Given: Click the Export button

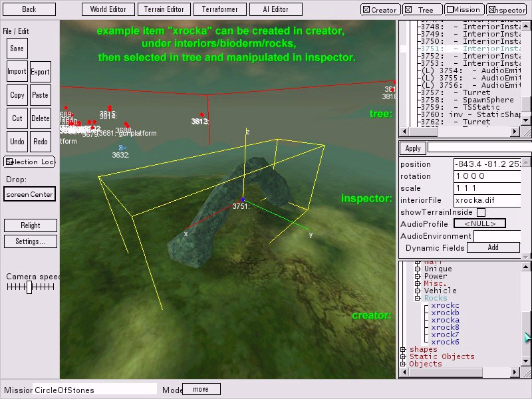Looking at the screenshot, I should click(41, 72).
